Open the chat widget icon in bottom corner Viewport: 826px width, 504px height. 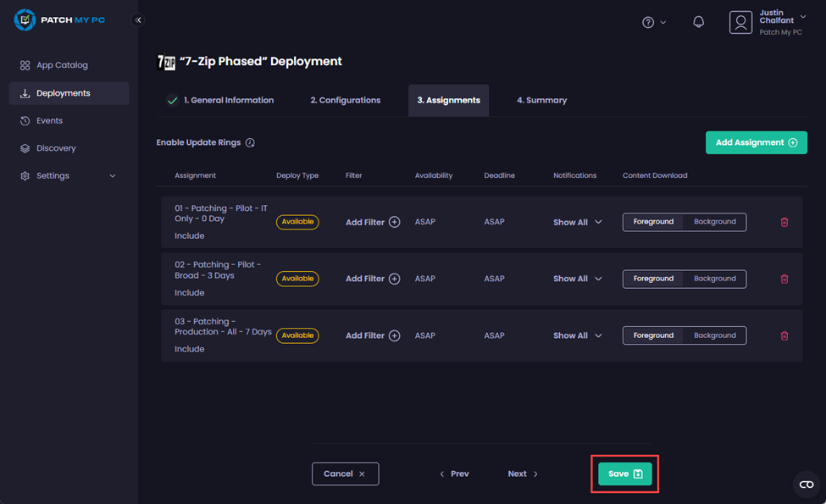[806, 485]
